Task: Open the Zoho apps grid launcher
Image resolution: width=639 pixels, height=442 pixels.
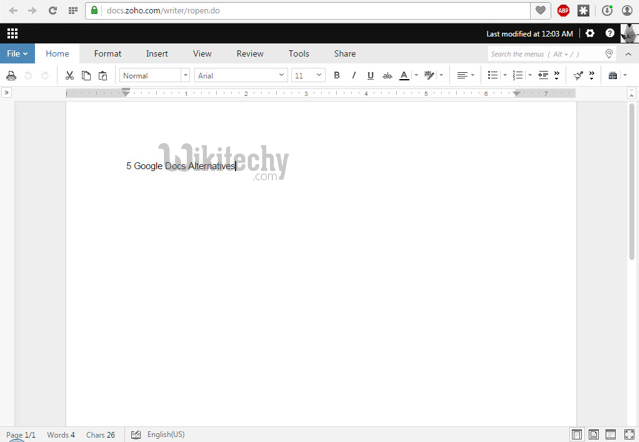Action: click(x=12, y=33)
